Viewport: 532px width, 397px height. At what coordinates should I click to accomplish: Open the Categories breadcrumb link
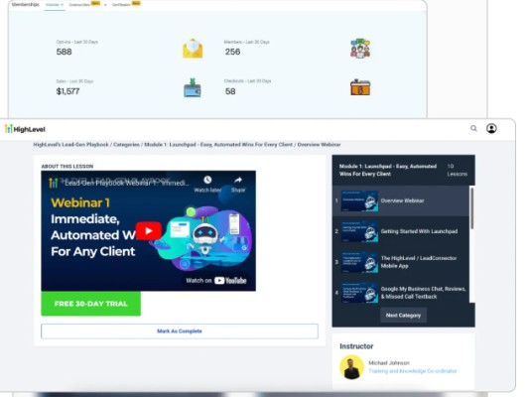[127, 145]
